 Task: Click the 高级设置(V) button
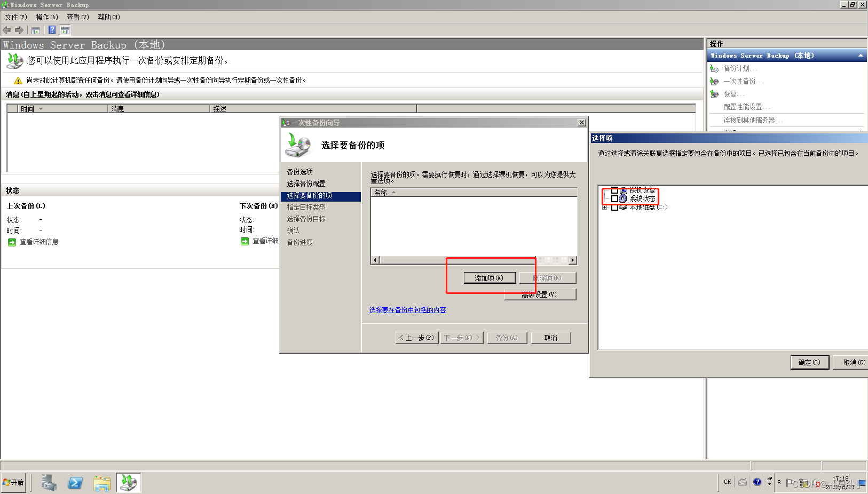(540, 294)
